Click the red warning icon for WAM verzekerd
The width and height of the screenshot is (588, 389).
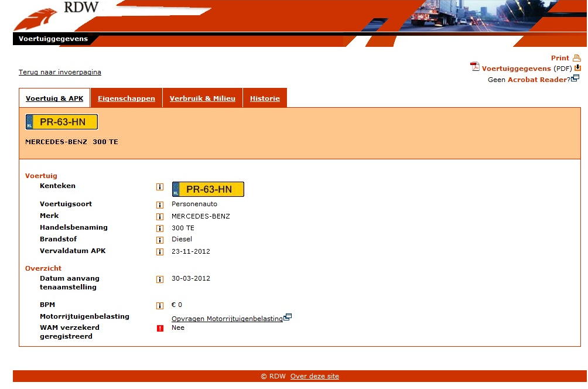159,329
